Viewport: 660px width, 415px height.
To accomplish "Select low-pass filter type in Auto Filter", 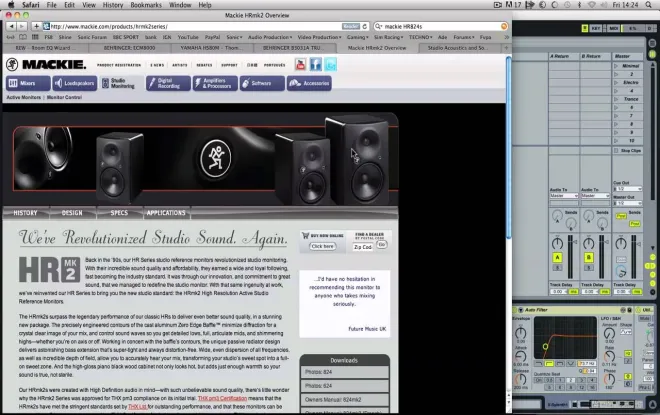I will [539, 363].
